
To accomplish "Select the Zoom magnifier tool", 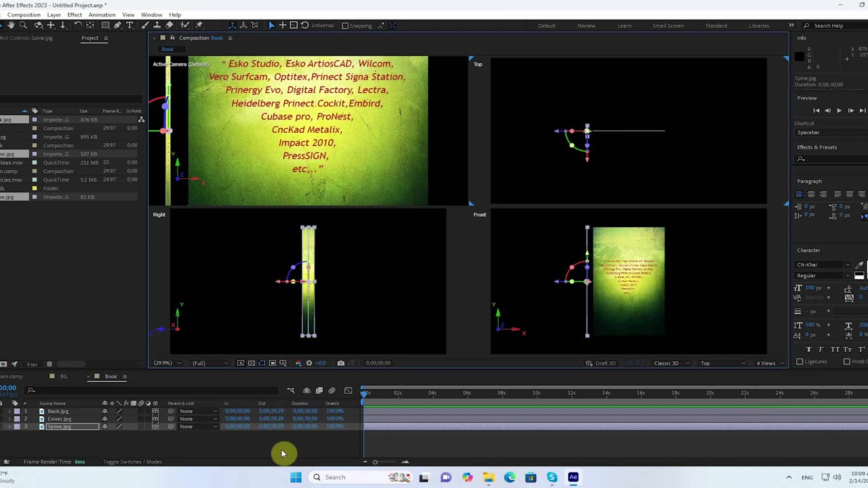I will tap(23, 25).
